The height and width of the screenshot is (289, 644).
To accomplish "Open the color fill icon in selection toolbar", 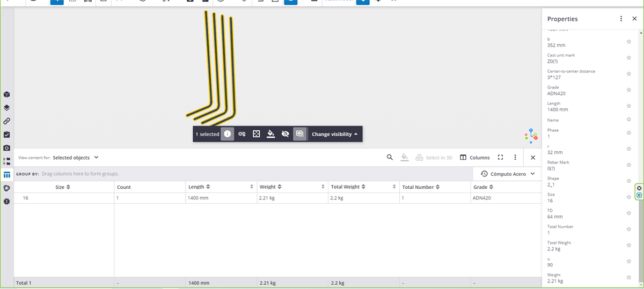I will coord(271,134).
